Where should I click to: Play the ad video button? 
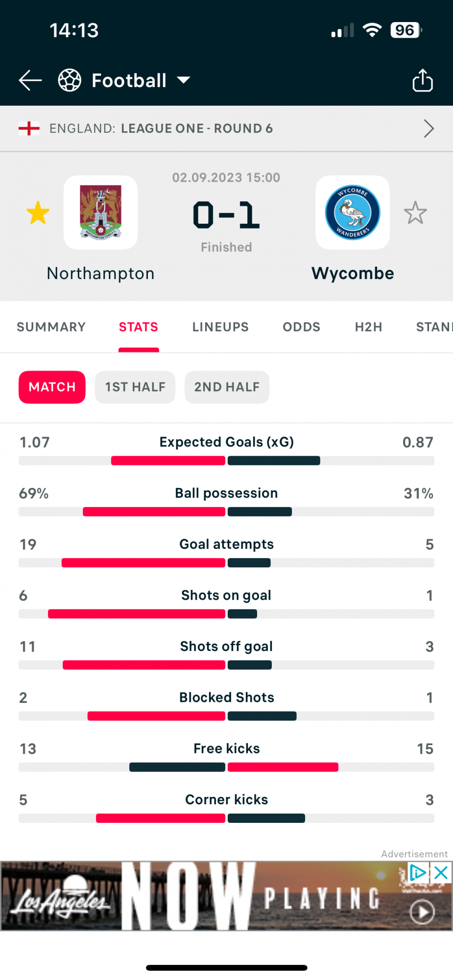(x=423, y=912)
